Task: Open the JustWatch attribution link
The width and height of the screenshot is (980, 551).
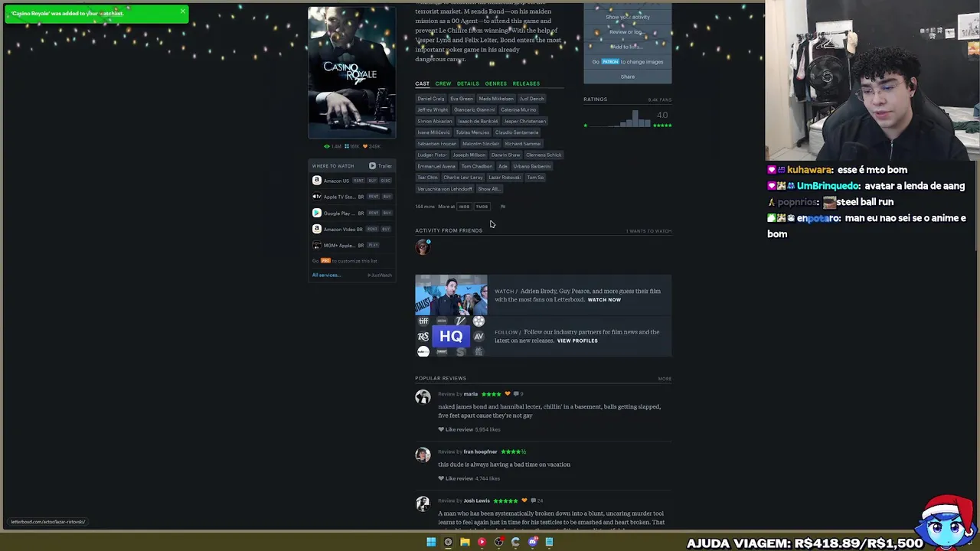Action: (380, 275)
